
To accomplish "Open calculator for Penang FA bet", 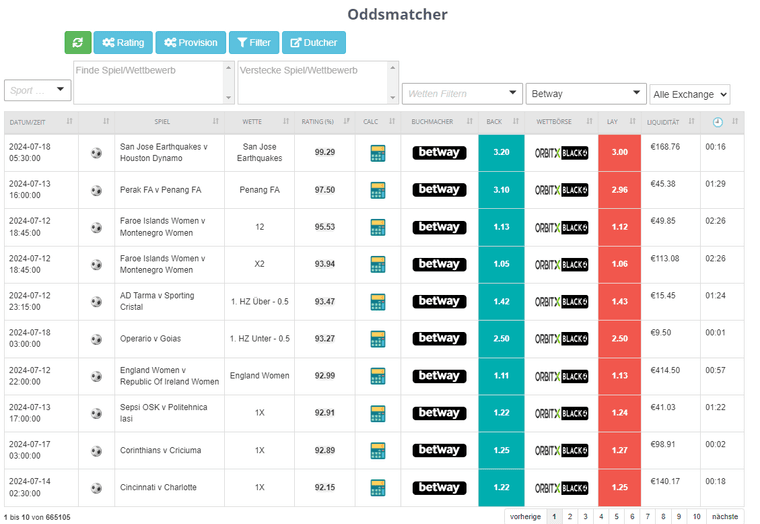I will [x=378, y=190].
